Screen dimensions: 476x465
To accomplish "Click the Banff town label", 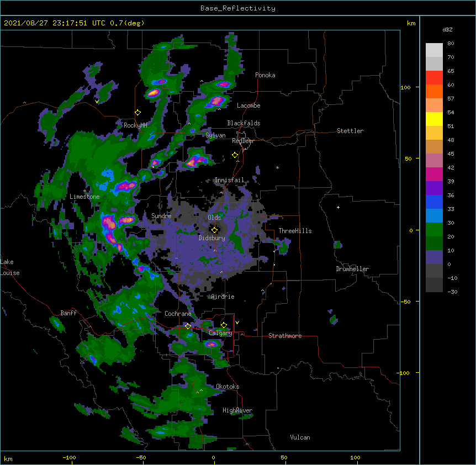I will 68,313.
